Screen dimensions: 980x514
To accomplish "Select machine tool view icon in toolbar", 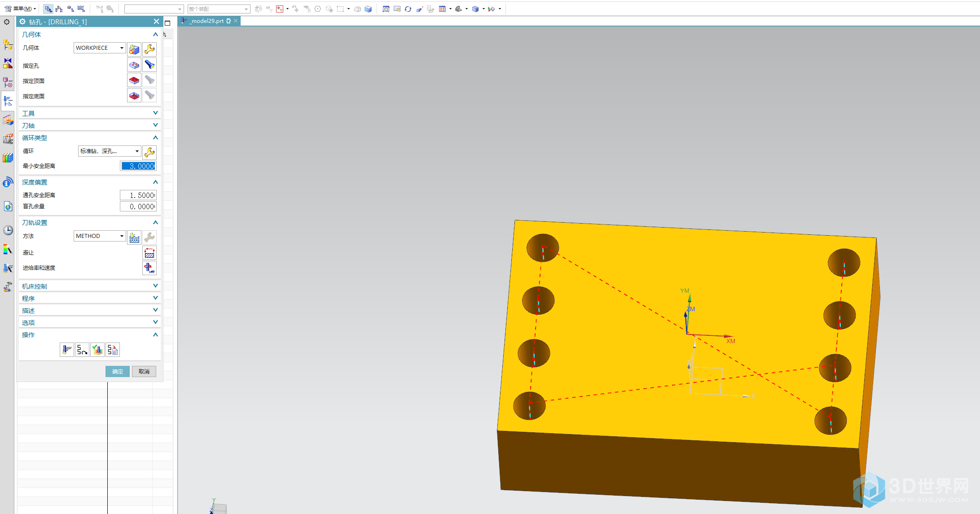I will (59, 9).
